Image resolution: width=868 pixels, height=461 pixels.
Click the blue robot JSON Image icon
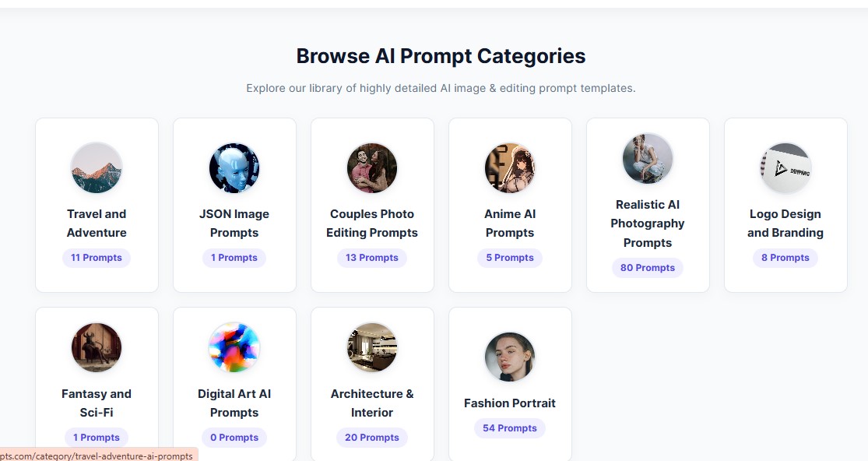(x=234, y=167)
